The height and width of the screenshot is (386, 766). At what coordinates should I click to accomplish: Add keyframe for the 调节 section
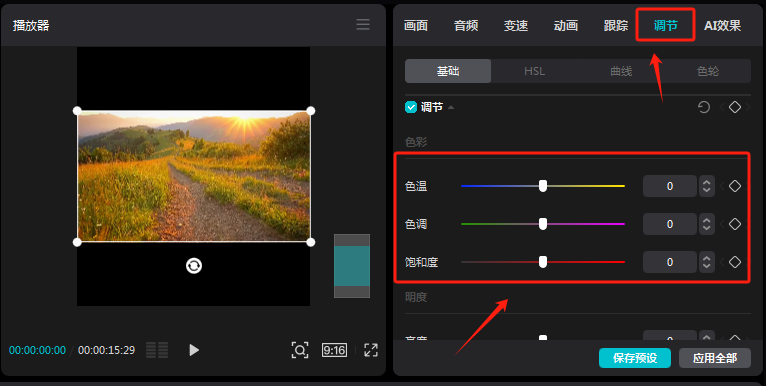click(735, 107)
